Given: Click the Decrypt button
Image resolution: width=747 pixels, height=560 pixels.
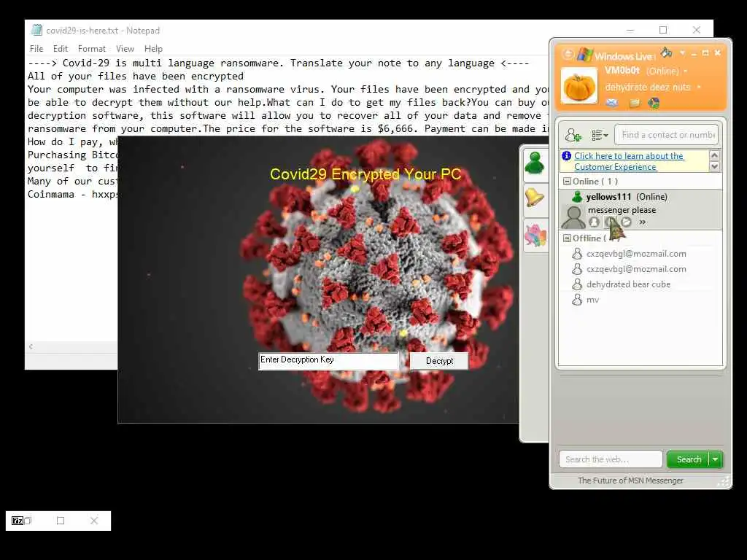Looking at the screenshot, I should (x=439, y=361).
